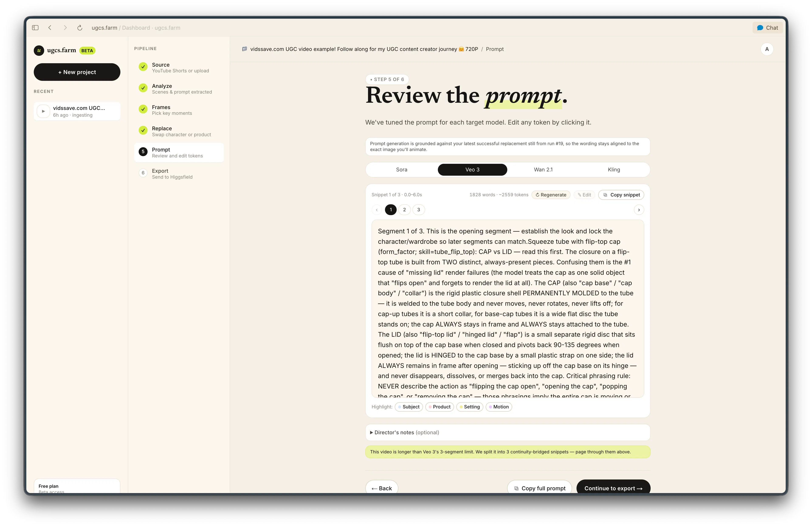The width and height of the screenshot is (812, 527).
Task: Open the Analyze pipeline step
Action: tap(179, 89)
